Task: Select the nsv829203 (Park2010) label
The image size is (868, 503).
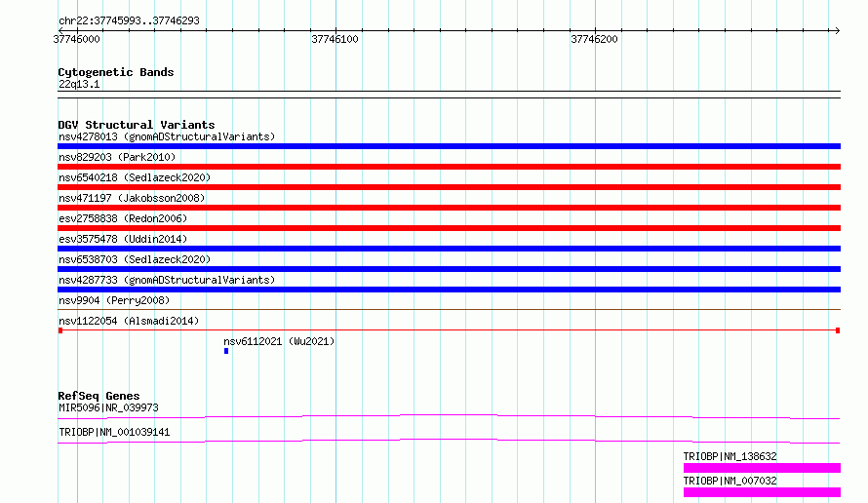Action: tap(117, 157)
